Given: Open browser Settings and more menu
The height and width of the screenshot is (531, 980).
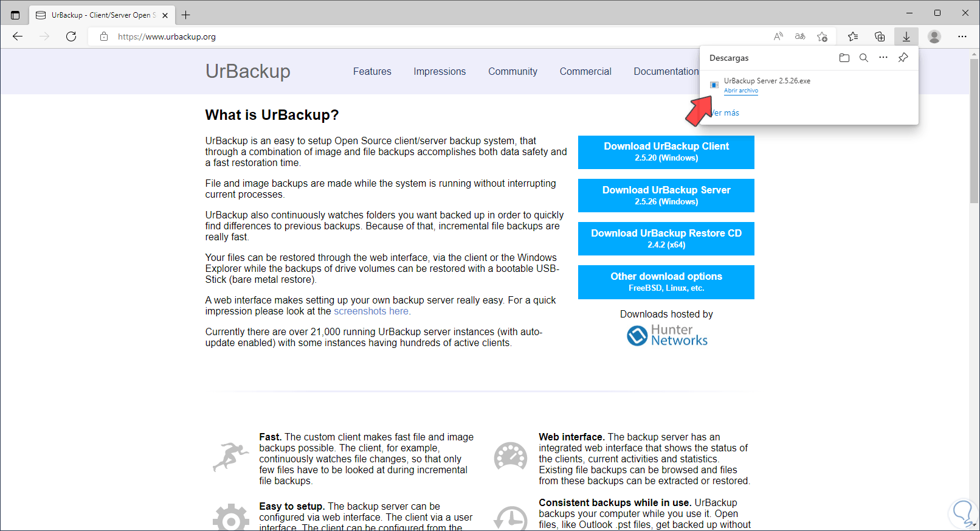Looking at the screenshot, I should click(962, 36).
